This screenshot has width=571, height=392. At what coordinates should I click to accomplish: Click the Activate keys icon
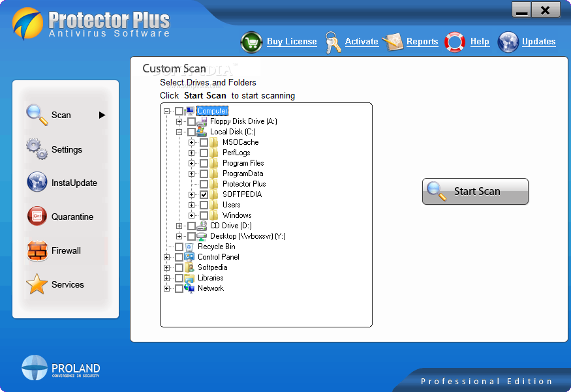(332, 42)
